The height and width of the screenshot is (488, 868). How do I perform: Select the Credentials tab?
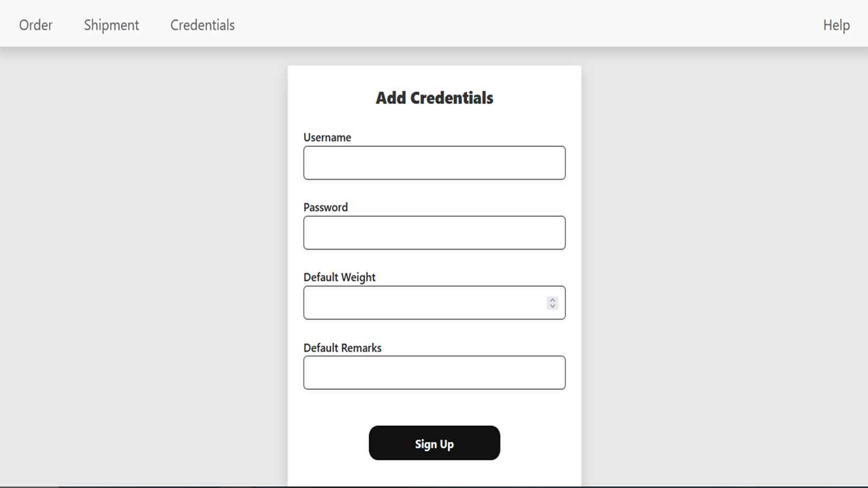(x=202, y=25)
